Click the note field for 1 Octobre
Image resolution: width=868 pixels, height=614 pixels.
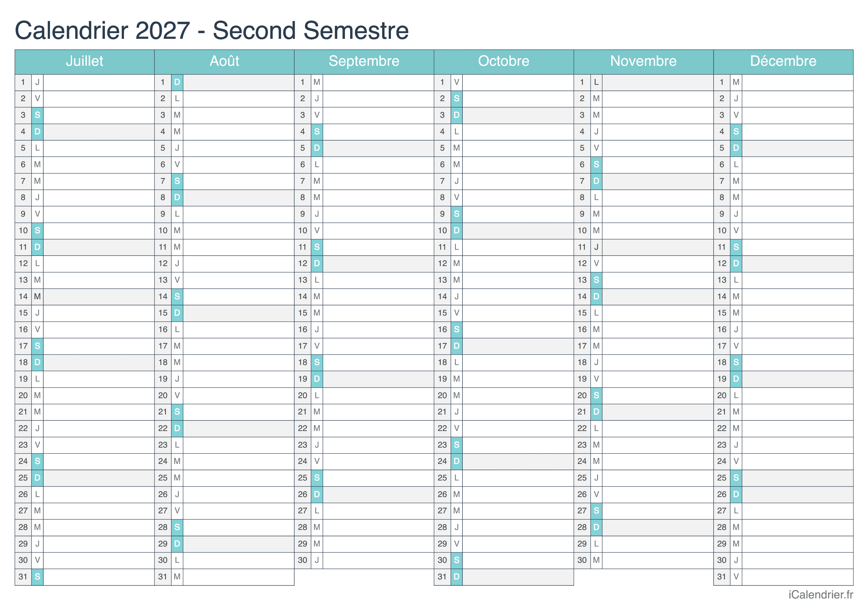point(517,82)
